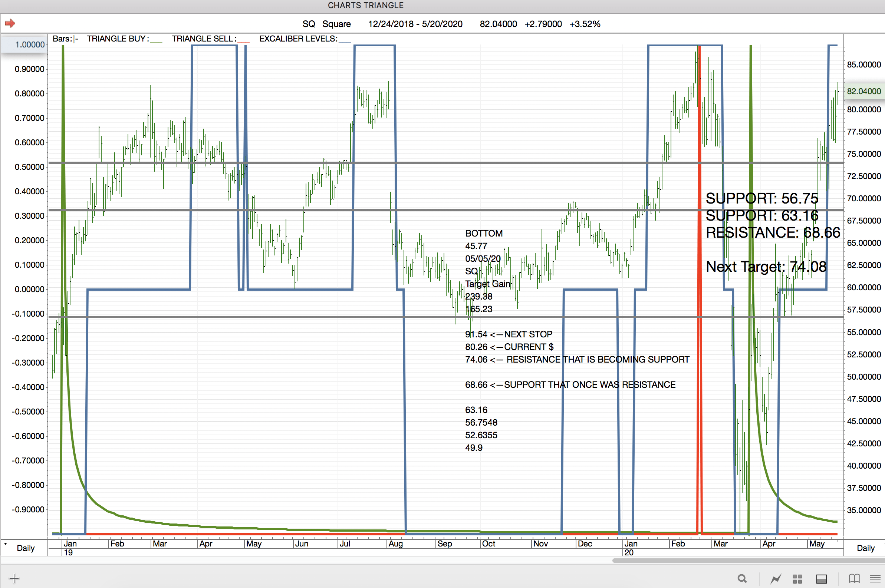Image resolution: width=885 pixels, height=588 pixels.
Task: Click the SQ Square symbol header
Action: point(326,24)
